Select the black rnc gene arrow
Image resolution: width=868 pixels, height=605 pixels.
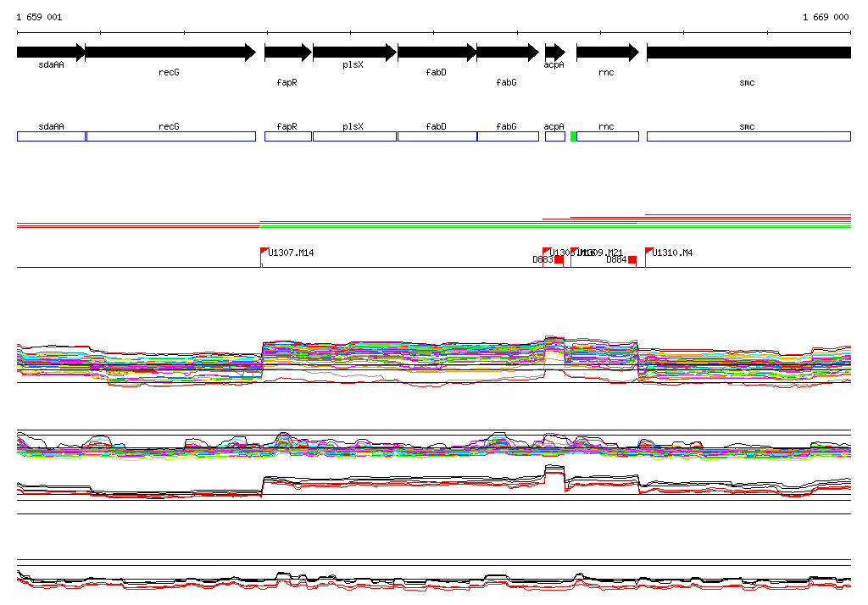(x=608, y=53)
